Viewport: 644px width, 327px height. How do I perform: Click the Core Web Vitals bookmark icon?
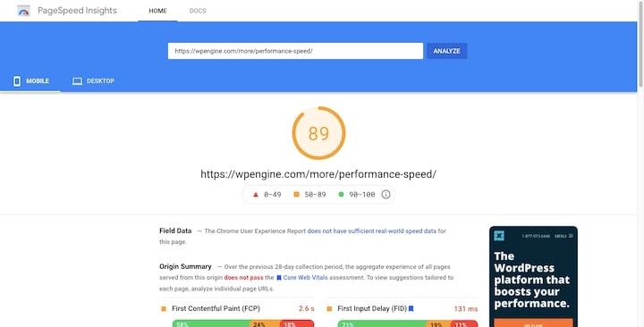point(279,278)
